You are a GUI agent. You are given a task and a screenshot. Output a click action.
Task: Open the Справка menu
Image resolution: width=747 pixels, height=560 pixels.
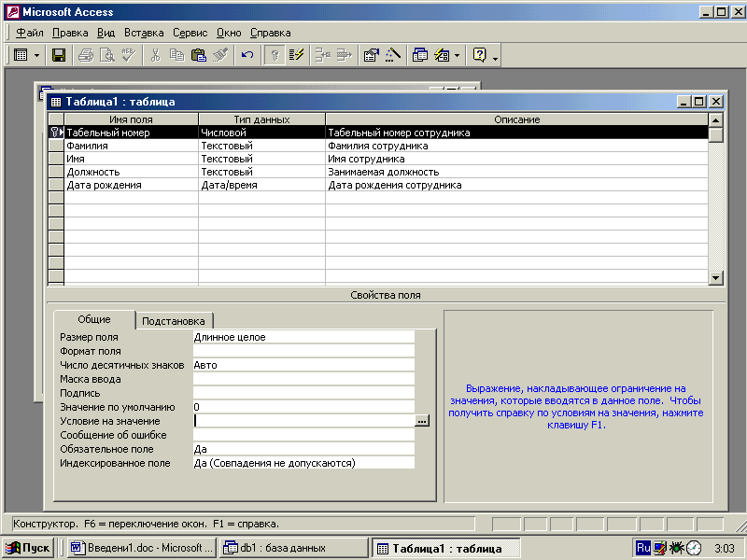pyautogui.click(x=270, y=33)
